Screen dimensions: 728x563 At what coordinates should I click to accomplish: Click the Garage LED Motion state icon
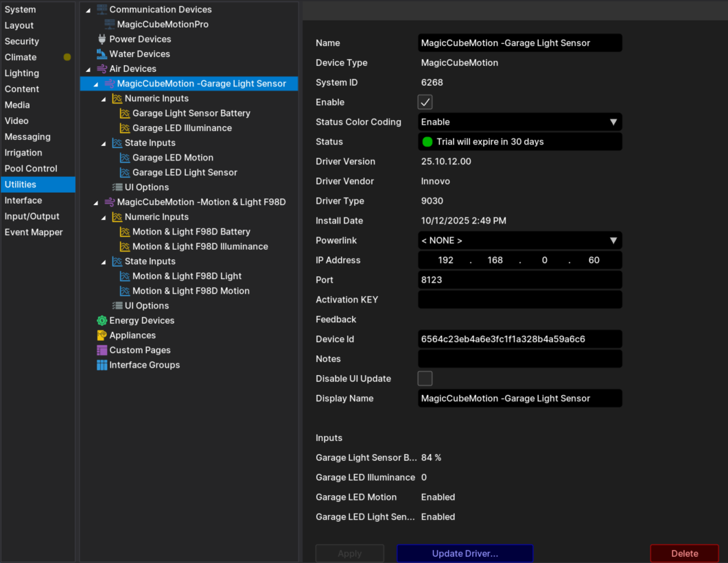tap(125, 158)
